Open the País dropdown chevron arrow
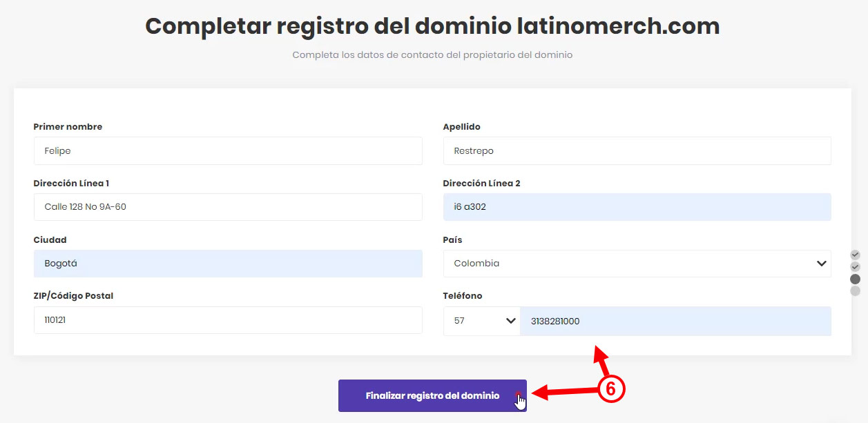This screenshot has width=868, height=423. tap(821, 264)
